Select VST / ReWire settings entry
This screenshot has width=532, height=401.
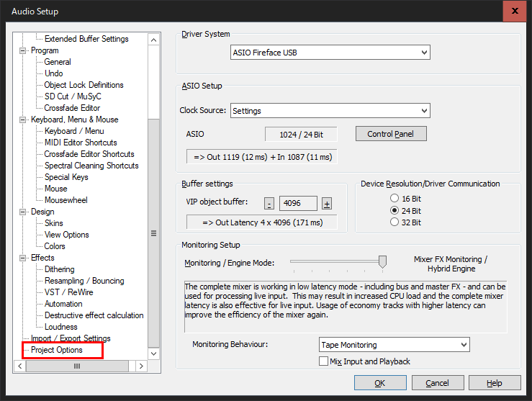point(68,292)
